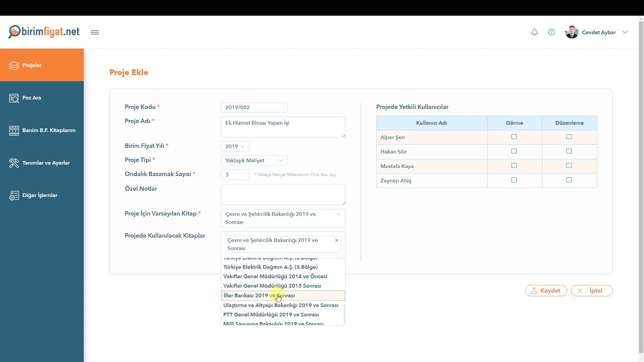644x362 pixels.
Task: Open the Projeler menu item
Action: click(x=42, y=65)
